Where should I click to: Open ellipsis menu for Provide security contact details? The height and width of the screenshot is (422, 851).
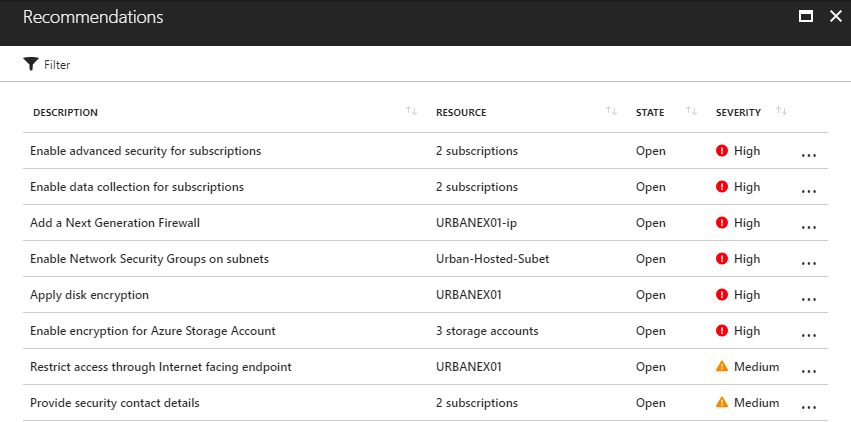(809, 405)
